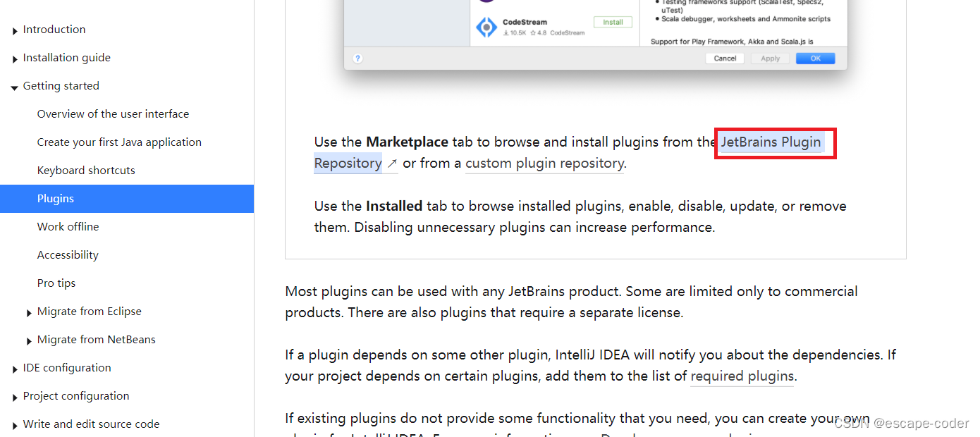
Task: Open the Introduction topic
Action: point(54,29)
